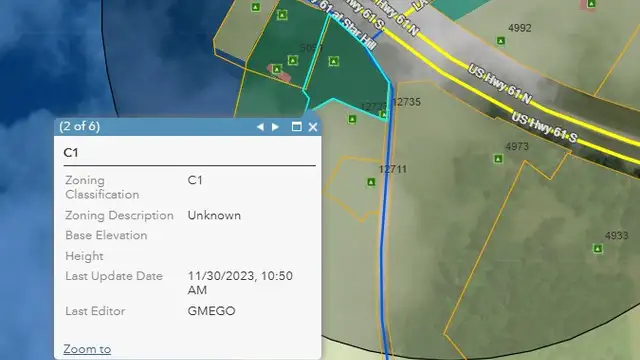Close the C1 zoning popup
Viewport: 640px width, 360px height.
pos(313,127)
